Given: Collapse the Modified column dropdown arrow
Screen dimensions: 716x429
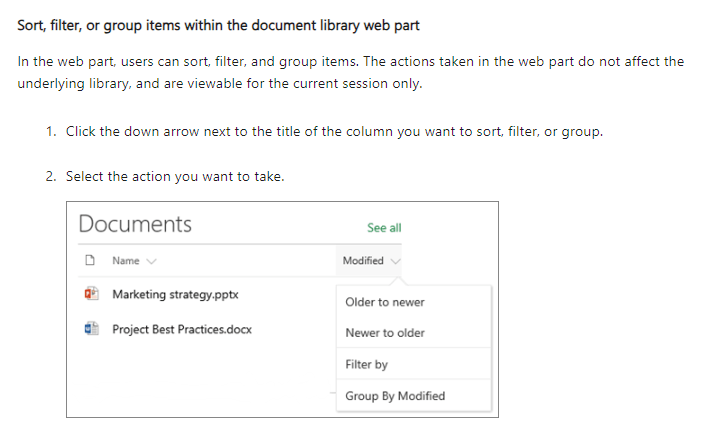Looking at the screenshot, I should click(395, 261).
